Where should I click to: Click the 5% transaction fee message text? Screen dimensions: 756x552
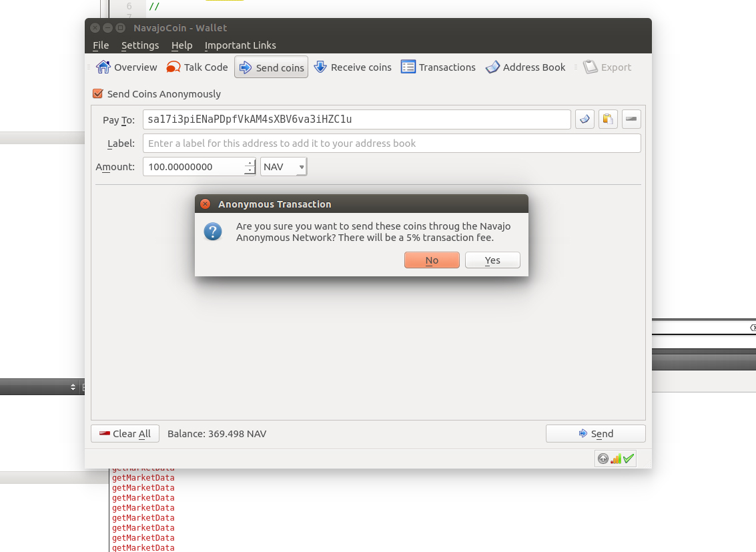[373, 232]
